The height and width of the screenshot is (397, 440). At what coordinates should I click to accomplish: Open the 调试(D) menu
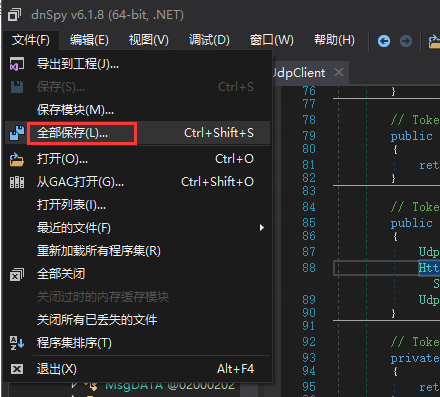tap(209, 40)
